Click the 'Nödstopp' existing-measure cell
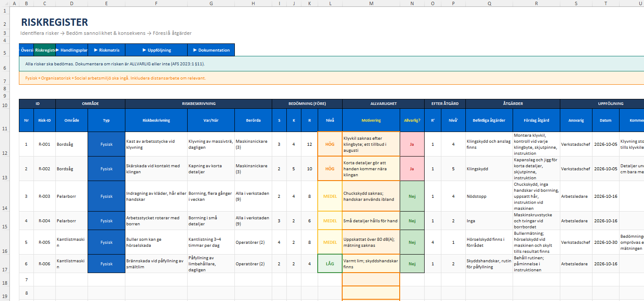 coord(489,197)
